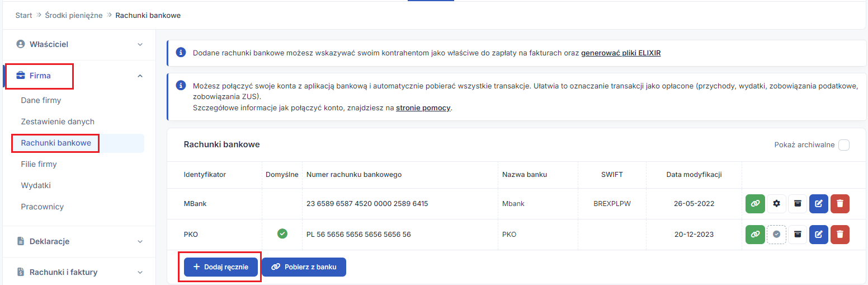Viewport: 868px width, 285px height.
Task: Open gear settings icon for MBank account
Action: pos(776,204)
